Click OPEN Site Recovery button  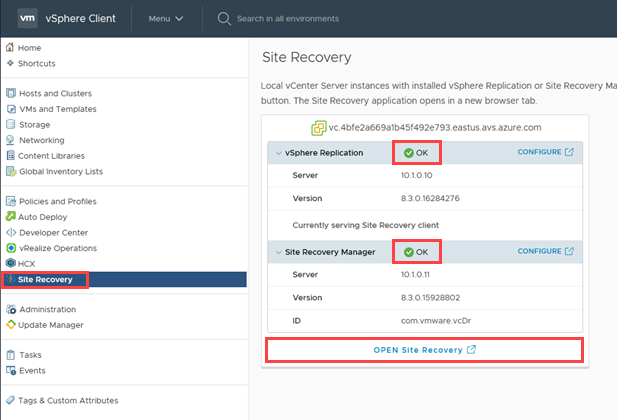[x=425, y=350]
